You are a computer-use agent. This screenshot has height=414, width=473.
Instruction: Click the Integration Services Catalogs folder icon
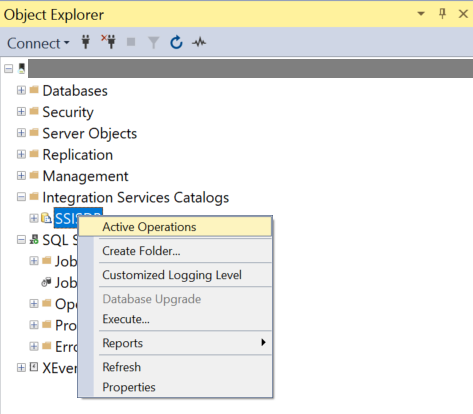click(x=34, y=196)
